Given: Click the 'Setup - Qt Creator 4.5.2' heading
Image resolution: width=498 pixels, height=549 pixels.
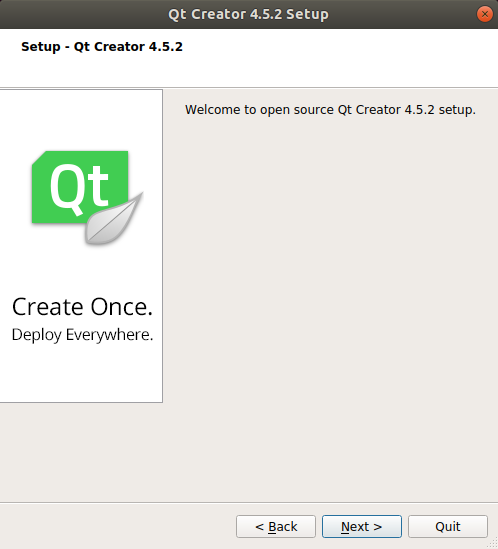Looking at the screenshot, I should [102, 47].
